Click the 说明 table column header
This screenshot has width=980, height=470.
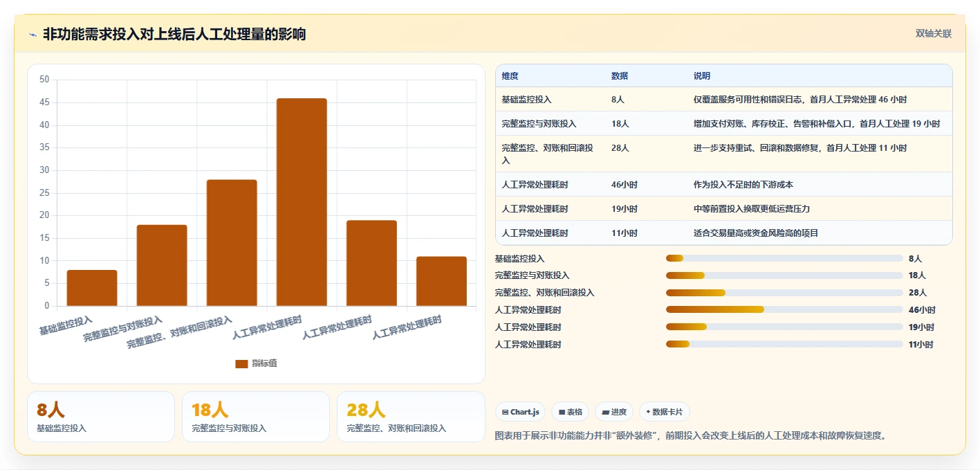point(702,76)
